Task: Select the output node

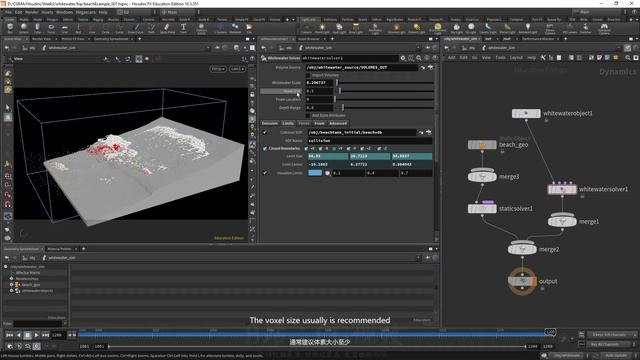Action: [x=522, y=281]
